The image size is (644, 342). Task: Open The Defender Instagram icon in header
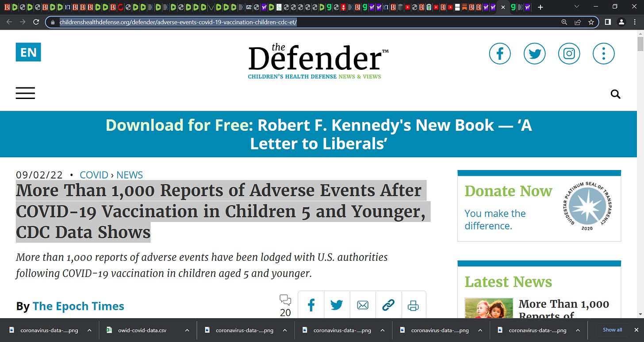[569, 54]
